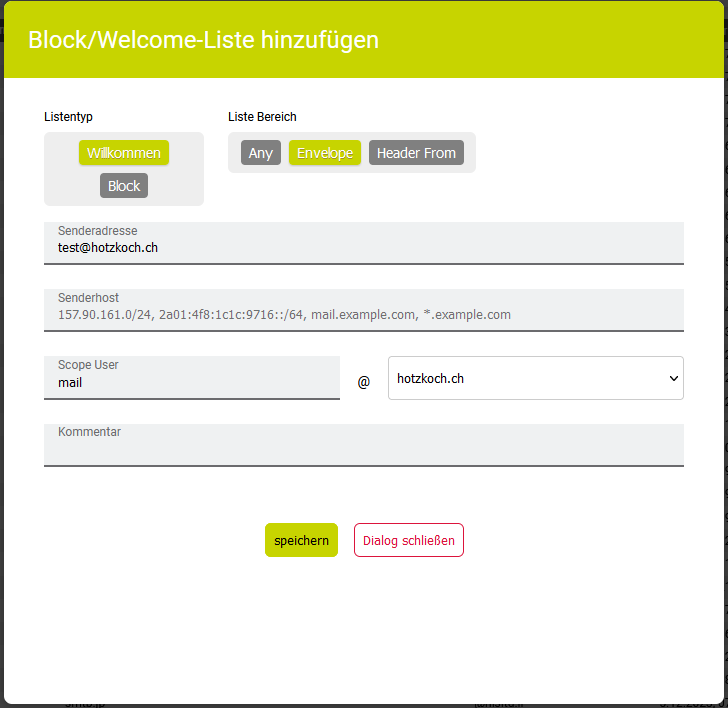Select the Envelope list area

[324, 153]
